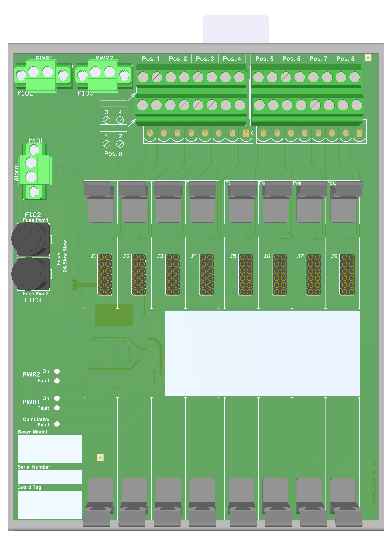
Task: Click the blank Board Tag label field
Action: coord(50,504)
